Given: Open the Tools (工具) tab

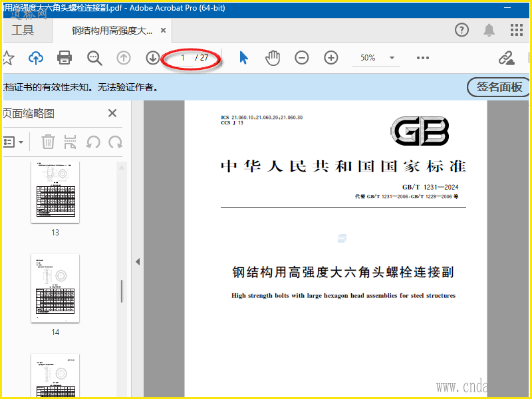Looking at the screenshot, I should (x=23, y=30).
